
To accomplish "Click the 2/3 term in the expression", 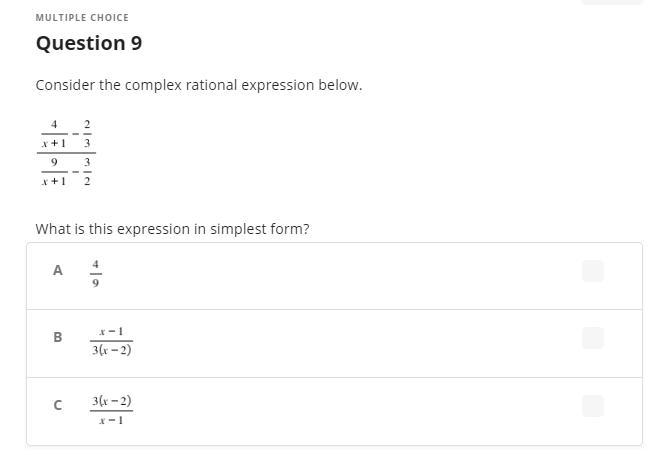I will point(88,133).
